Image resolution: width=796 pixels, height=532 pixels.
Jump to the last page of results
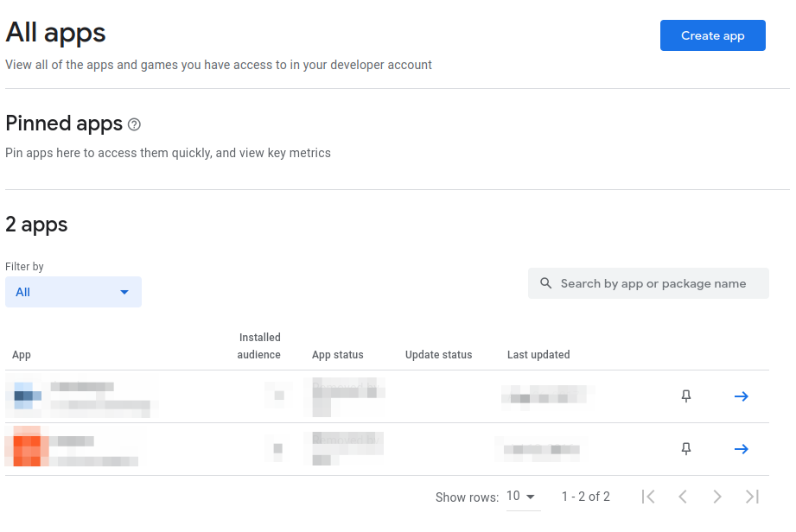point(752,497)
